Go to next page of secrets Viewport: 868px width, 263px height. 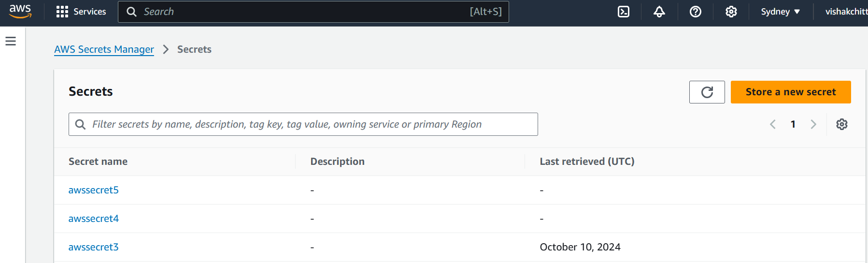point(813,124)
